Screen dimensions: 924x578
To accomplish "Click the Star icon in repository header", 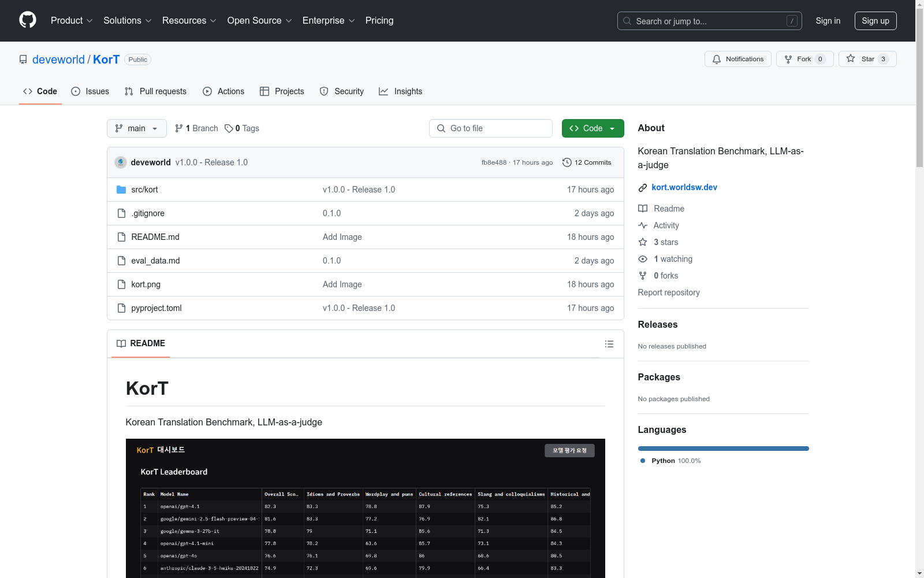I will (851, 58).
